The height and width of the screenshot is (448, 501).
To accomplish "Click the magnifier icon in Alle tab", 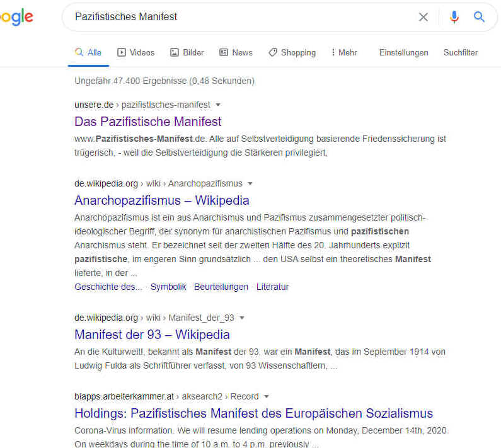I will pos(79,52).
